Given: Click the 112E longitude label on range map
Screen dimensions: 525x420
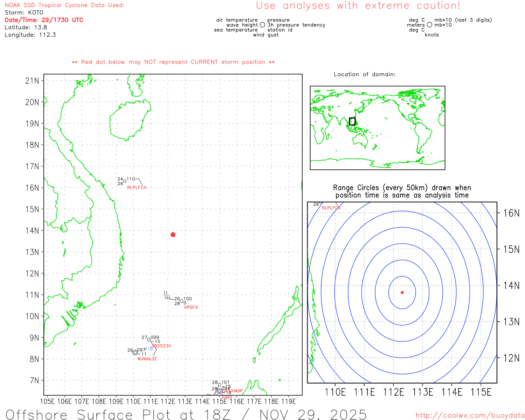Looking at the screenshot, I should tap(393, 392).
